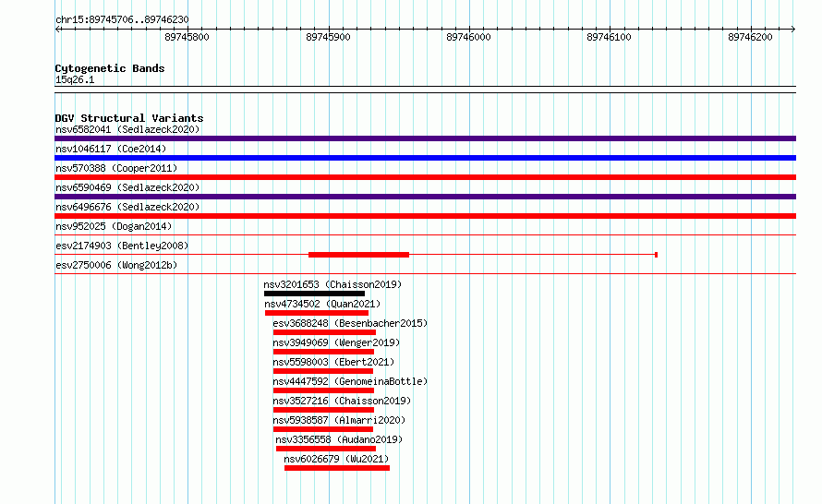Screen dimensions: 822x504
Task: Click the nsv6026679 (Wu2021) label
Action: click(336, 459)
